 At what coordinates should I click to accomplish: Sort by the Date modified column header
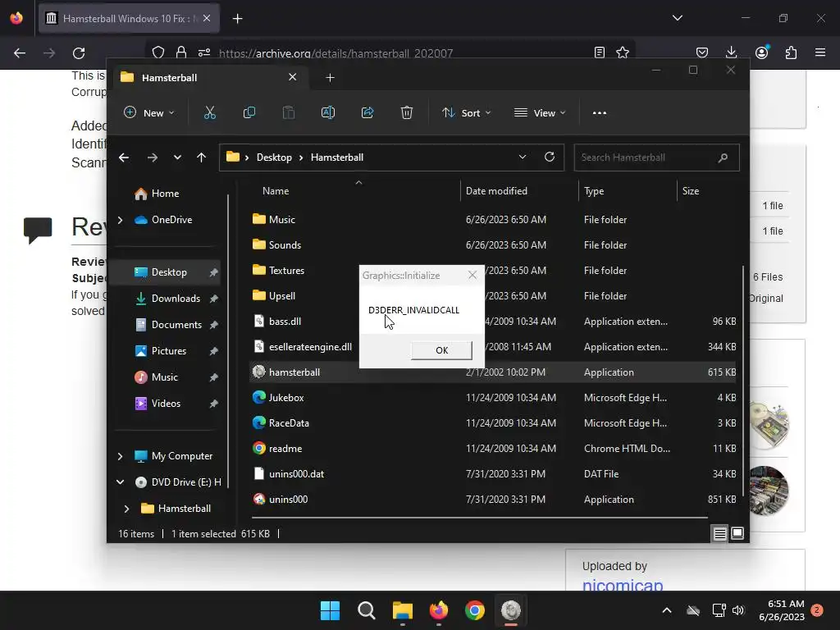pyautogui.click(x=496, y=190)
